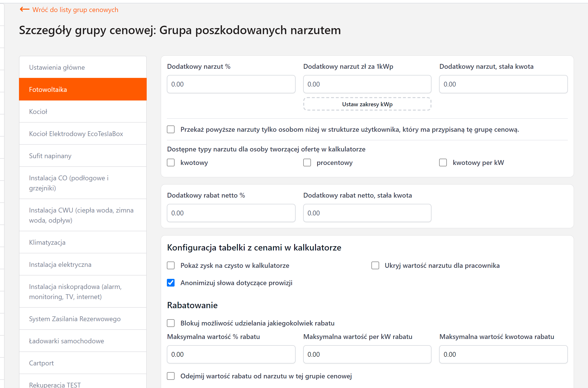Screen dimensions: 588x388
Task: Enable passing markups only to lower-structure users
Action: (171, 129)
